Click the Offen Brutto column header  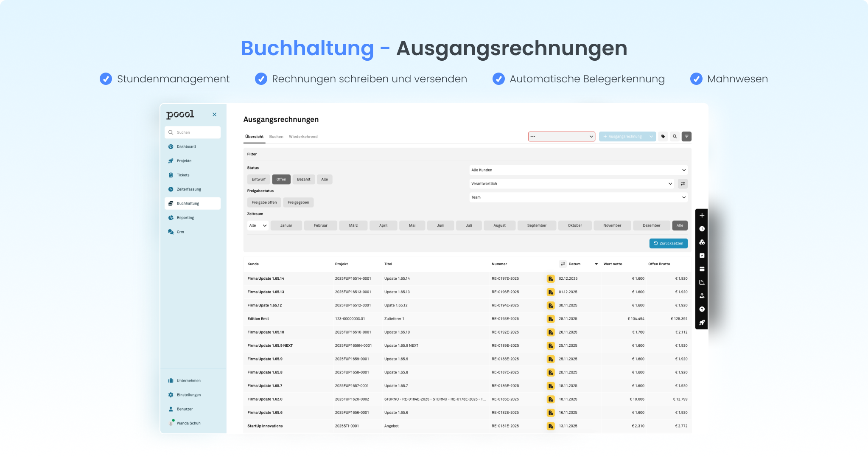click(659, 264)
